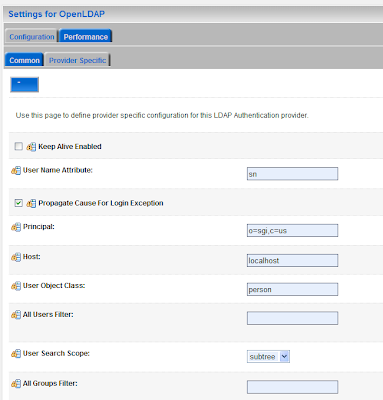The image size is (383, 400).
Task: Enable the Keep Alive Enabled checkbox
Action: tap(19, 146)
